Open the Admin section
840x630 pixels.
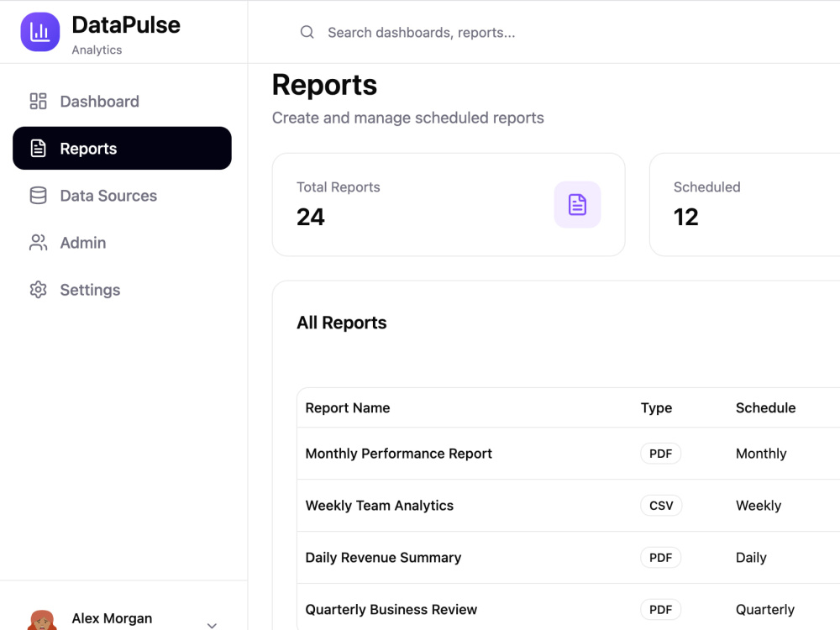122,243
